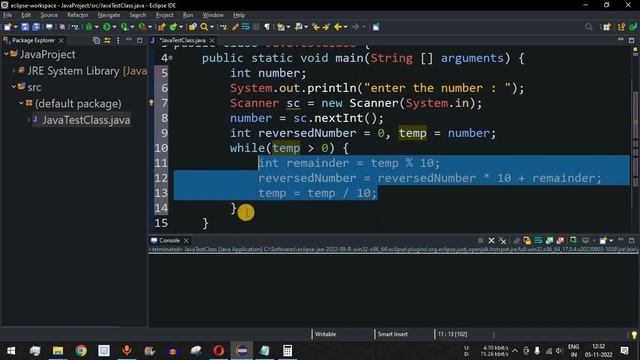640x360 pixels.
Task: Click the Search magnifier toolbar icon
Action: click(x=204, y=27)
